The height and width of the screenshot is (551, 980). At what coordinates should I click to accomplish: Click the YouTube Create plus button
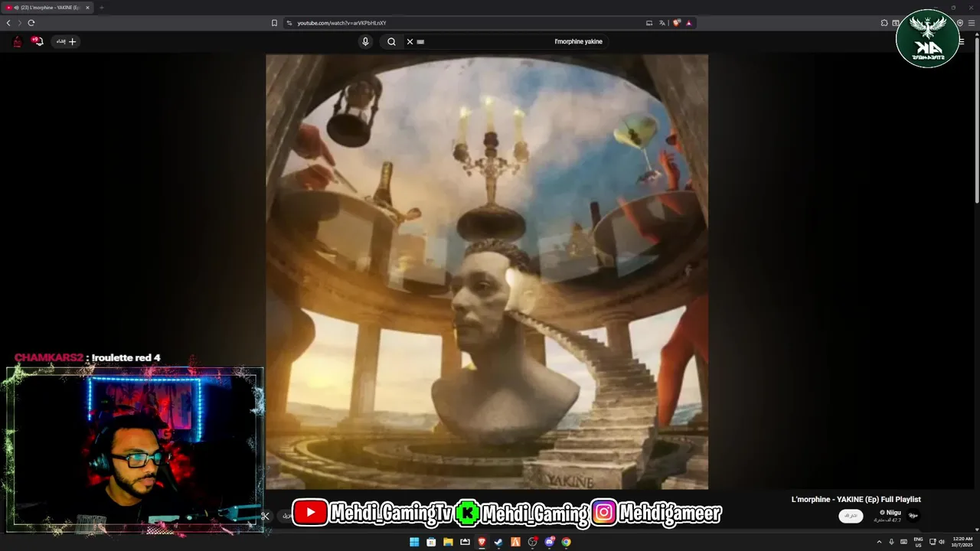click(x=64, y=41)
